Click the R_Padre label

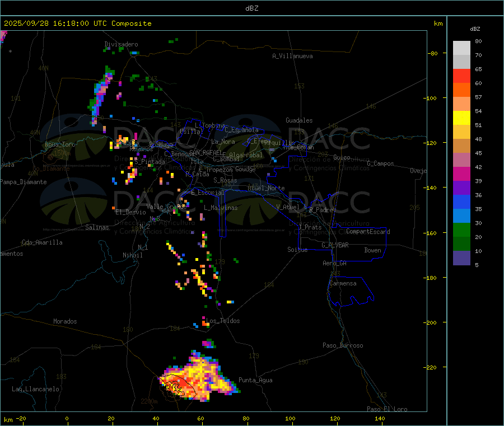pyautogui.click(x=321, y=210)
